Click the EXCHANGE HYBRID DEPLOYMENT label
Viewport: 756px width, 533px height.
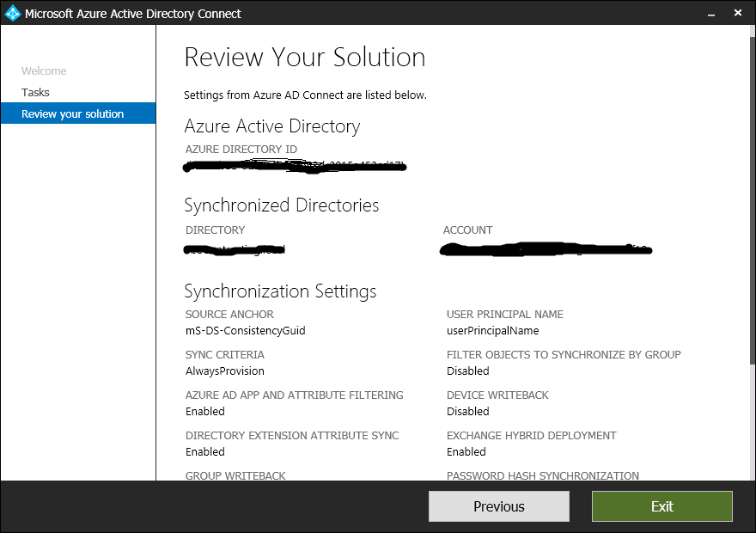point(531,436)
